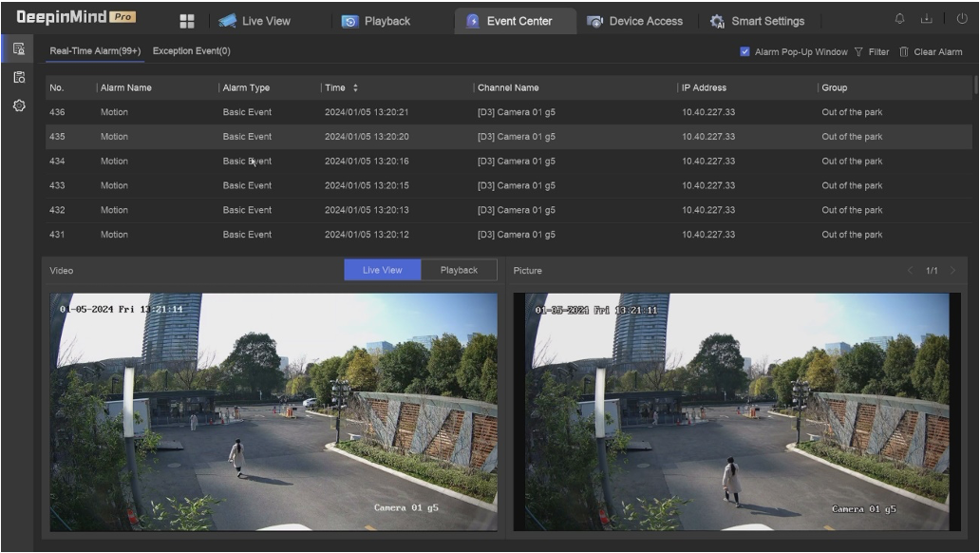
Task: Open the event search sidebar icon
Action: [x=18, y=78]
